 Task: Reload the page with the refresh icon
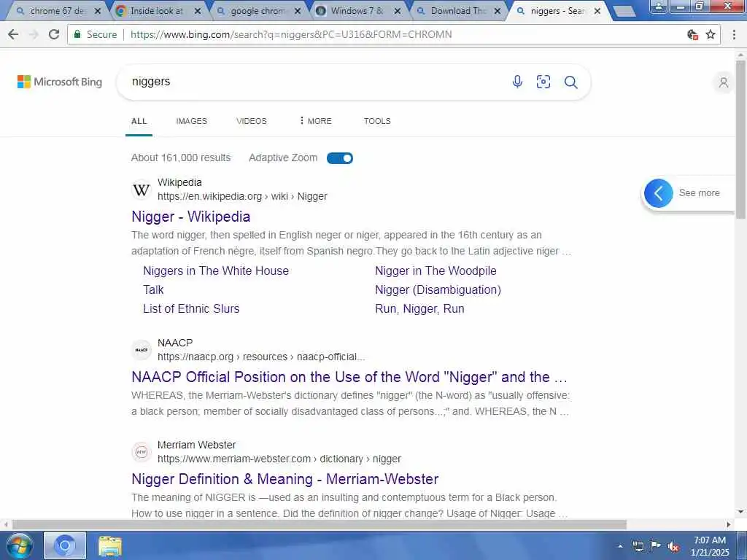coord(54,34)
